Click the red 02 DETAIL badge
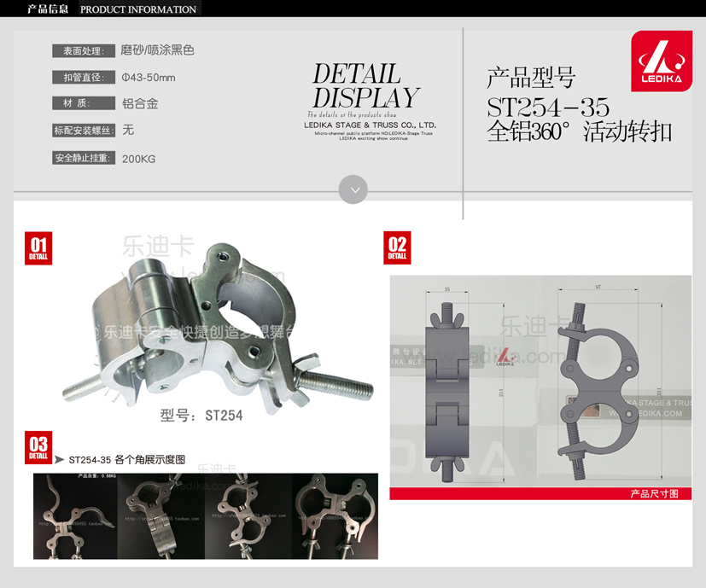 click(397, 247)
